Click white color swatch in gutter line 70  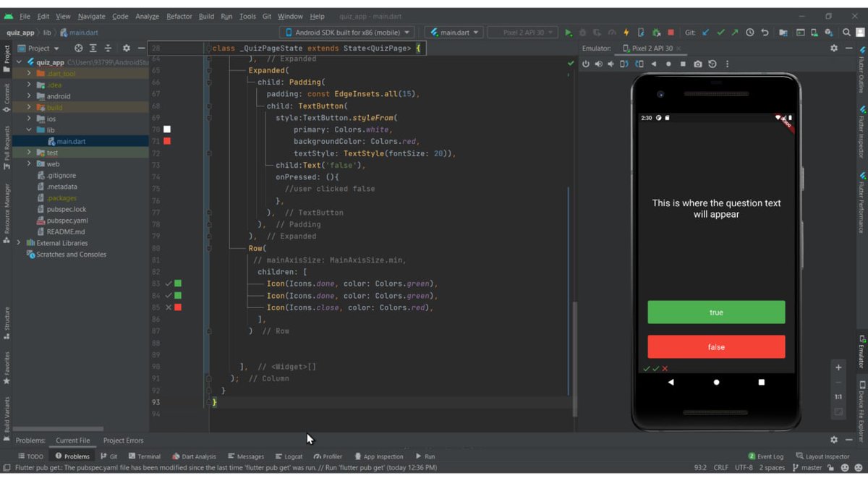tap(167, 129)
